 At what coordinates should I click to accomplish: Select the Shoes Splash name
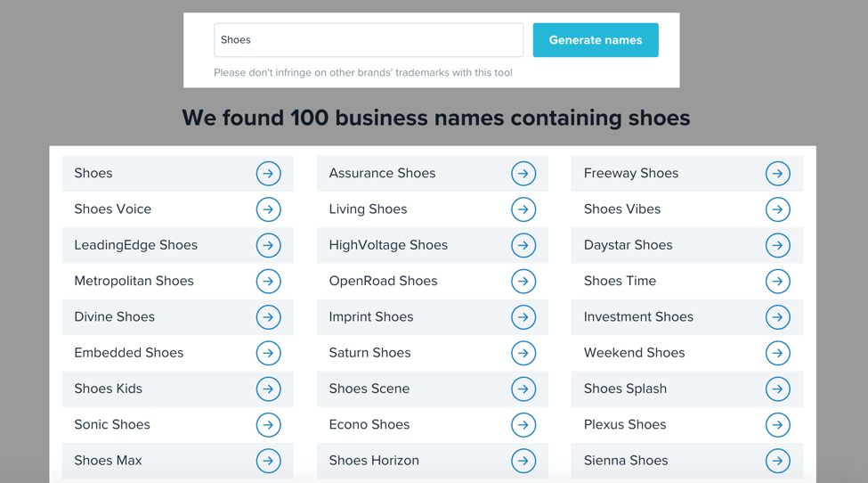point(626,389)
